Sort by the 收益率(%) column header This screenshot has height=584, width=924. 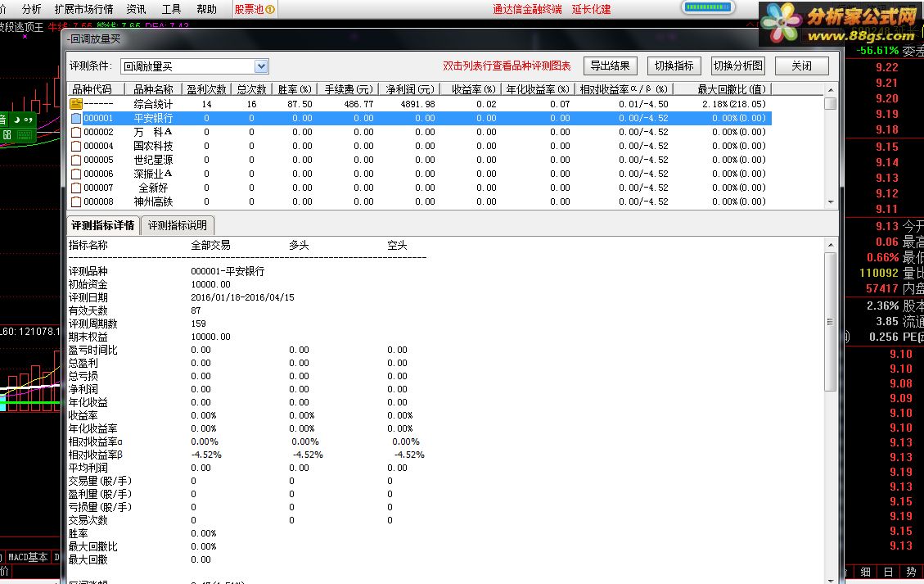tap(471, 89)
